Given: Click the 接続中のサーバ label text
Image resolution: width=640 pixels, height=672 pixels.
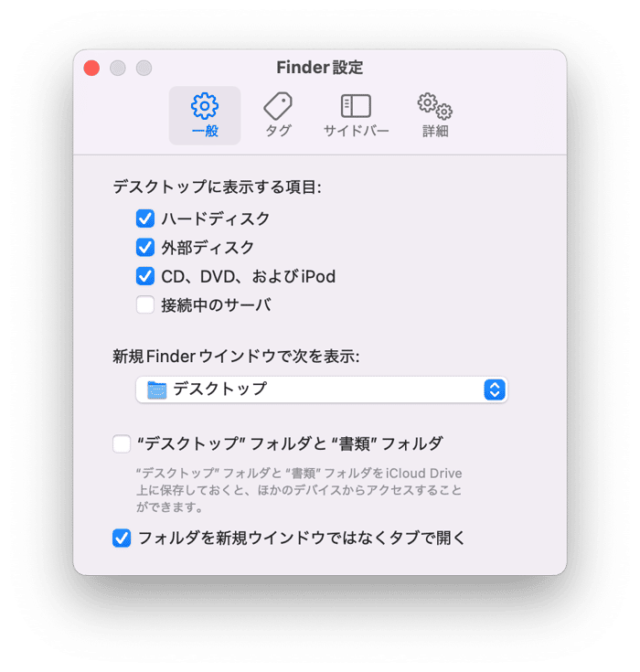Looking at the screenshot, I should pos(217,305).
